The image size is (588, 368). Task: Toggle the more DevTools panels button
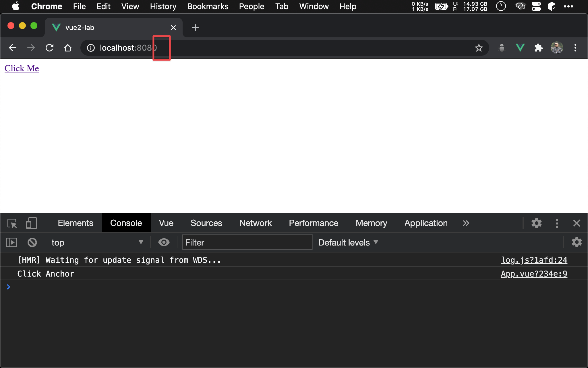(x=466, y=223)
